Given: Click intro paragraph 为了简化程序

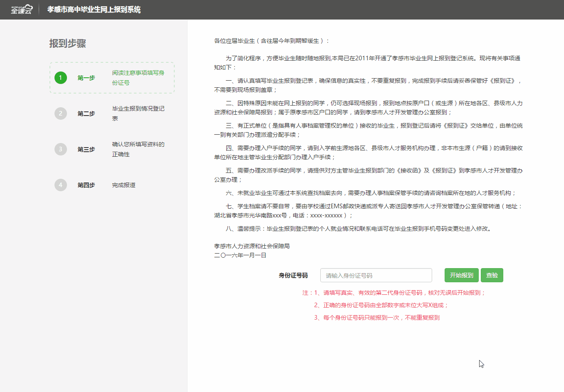Looking at the screenshot, I should (x=368, y=63).
